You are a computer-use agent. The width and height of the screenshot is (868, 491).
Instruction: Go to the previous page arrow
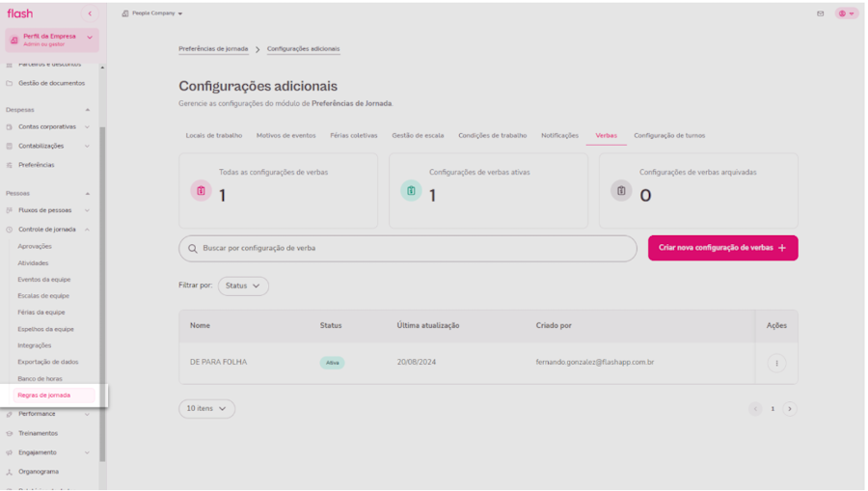pyautogui.click(x=755, y=409)
